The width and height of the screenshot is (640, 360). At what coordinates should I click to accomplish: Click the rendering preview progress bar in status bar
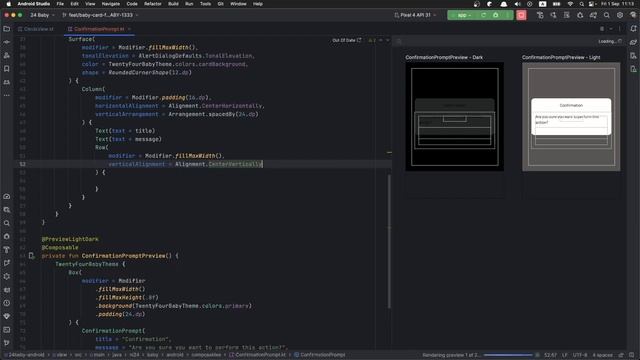click(508, 355)
